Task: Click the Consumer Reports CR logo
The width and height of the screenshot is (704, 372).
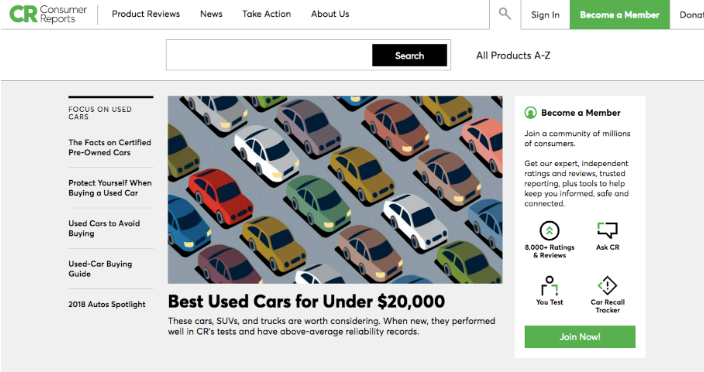Action: [48, 14]
